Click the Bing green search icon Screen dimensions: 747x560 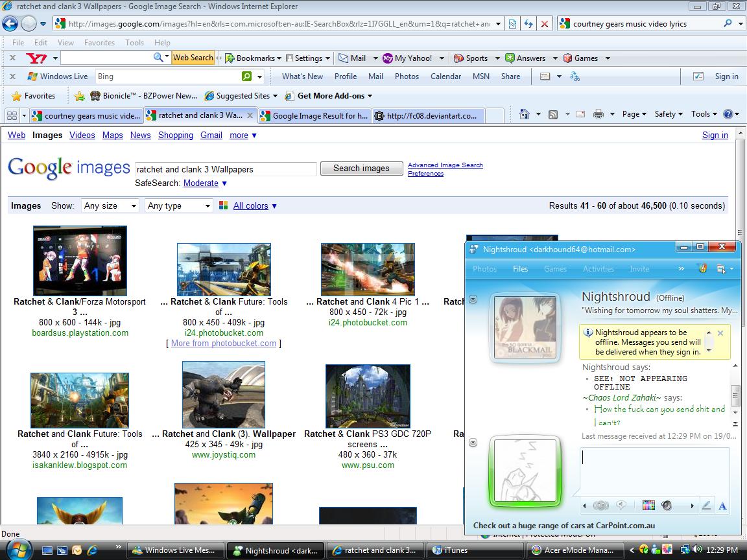[246, 76]
